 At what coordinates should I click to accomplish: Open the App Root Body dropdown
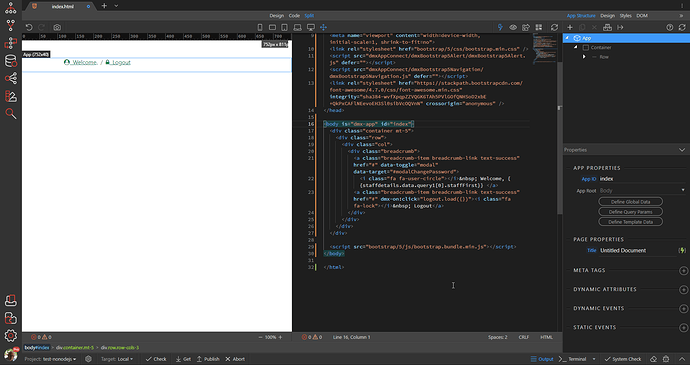tap(642, 191)
